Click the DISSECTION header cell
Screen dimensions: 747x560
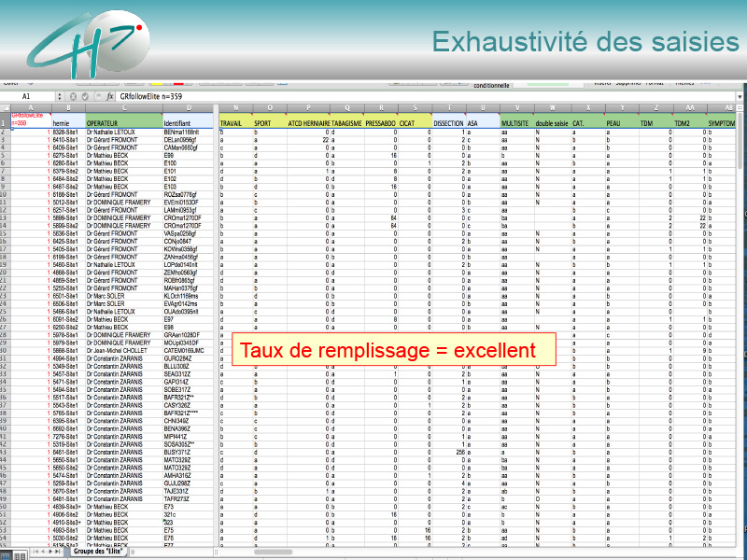(x=449, y=120)
